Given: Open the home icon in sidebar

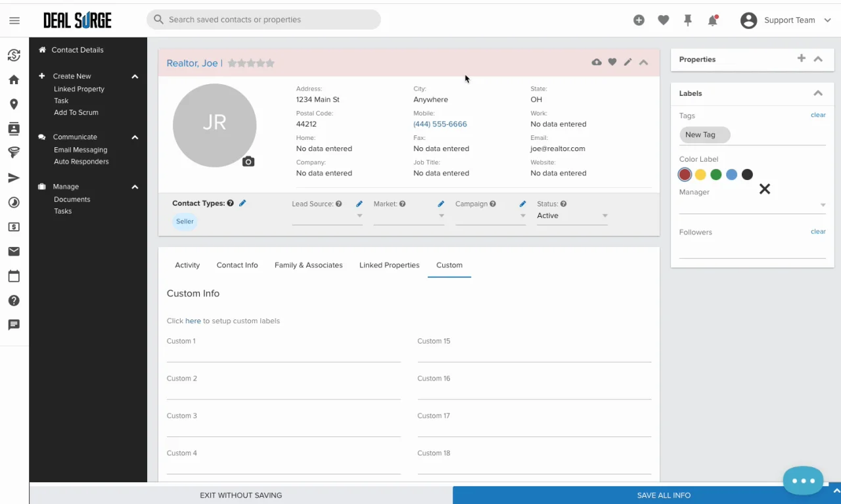Looking at the screenshot, I should [x=14, y=80].
